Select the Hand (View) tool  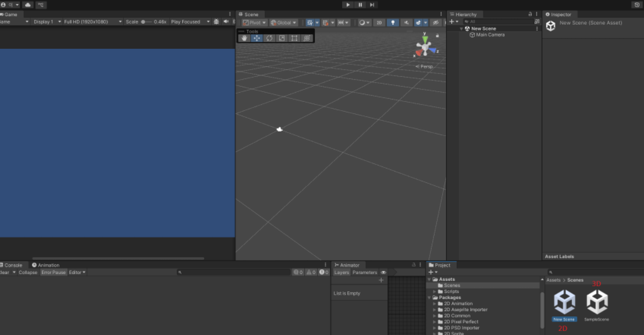(244, 38)
